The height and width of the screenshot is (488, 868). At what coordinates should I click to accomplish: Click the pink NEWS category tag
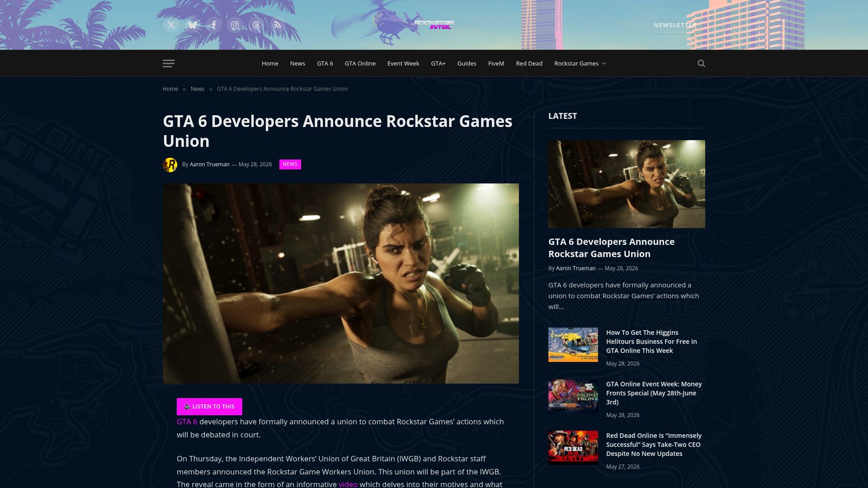tap(290, 164)
